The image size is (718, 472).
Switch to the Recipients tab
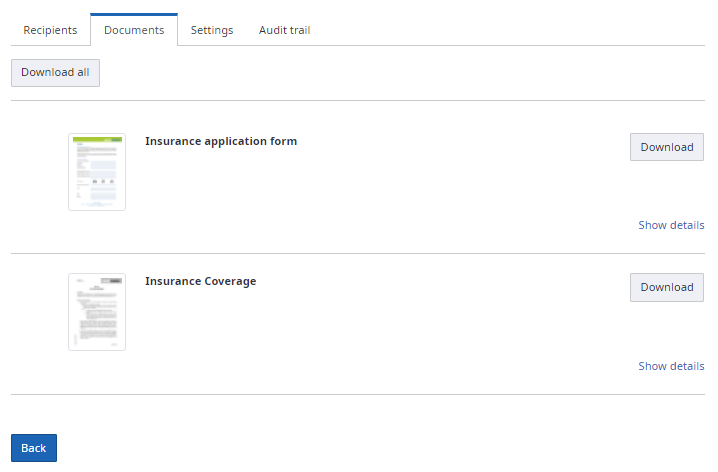[50, 30]
